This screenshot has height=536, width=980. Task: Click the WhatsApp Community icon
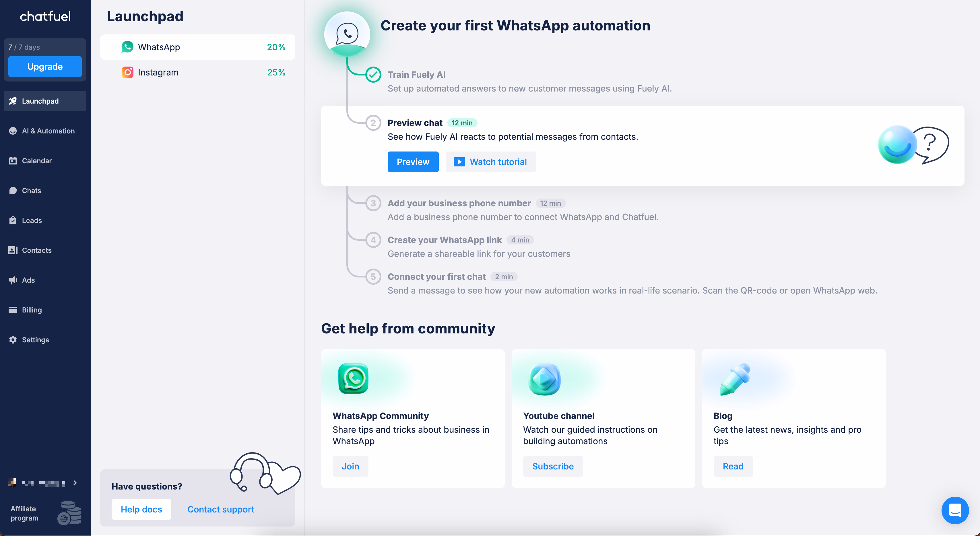pos(353,378)
